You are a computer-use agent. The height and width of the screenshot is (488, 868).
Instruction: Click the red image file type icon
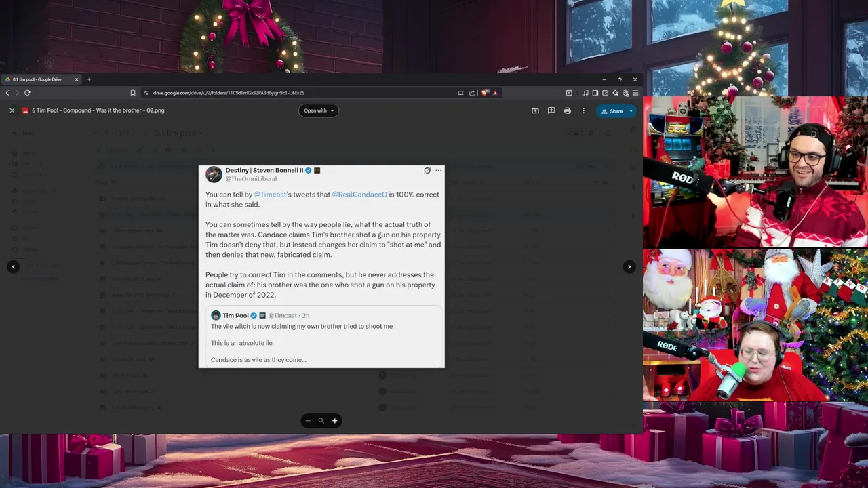tap(25, 110)
